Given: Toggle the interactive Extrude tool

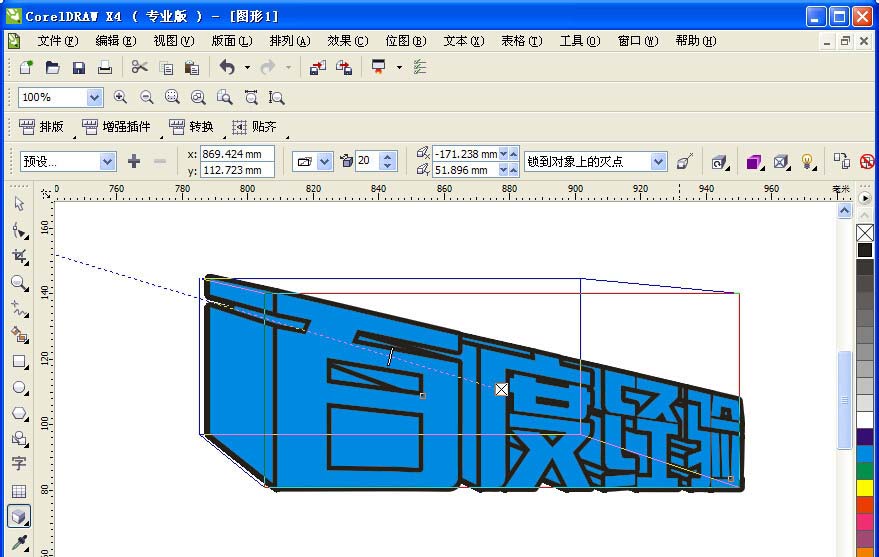Looking at the screenshot, I should pos(19,516).
